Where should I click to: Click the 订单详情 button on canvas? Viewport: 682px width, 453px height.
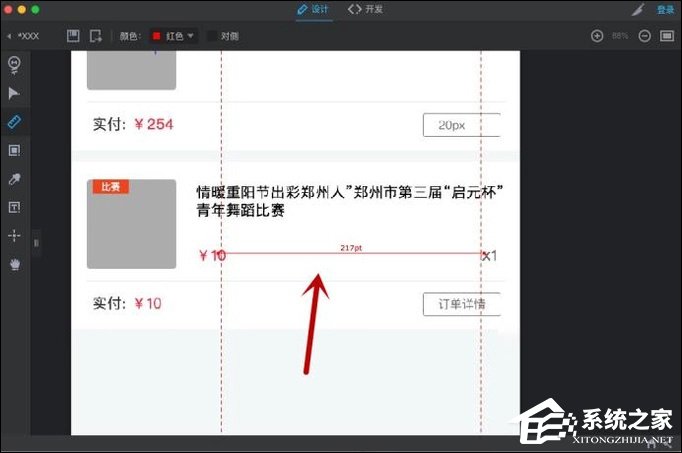462,304
